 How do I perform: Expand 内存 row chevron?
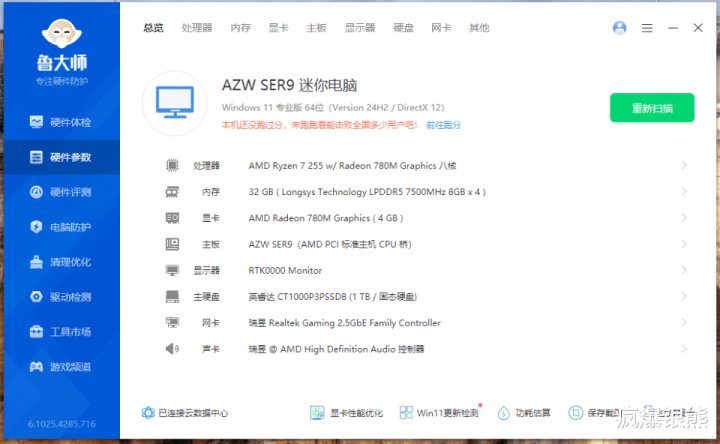[x=684, y=191]
